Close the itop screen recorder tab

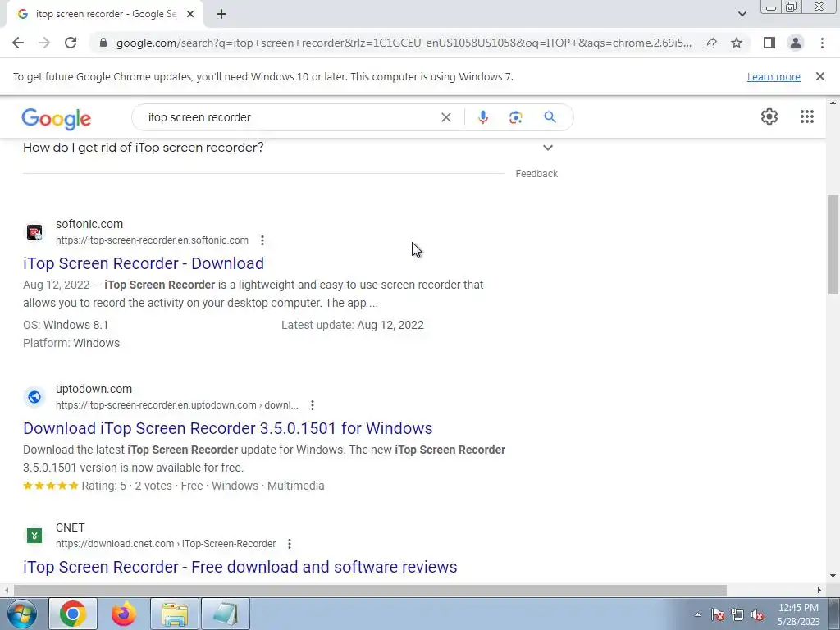(190, 14)
